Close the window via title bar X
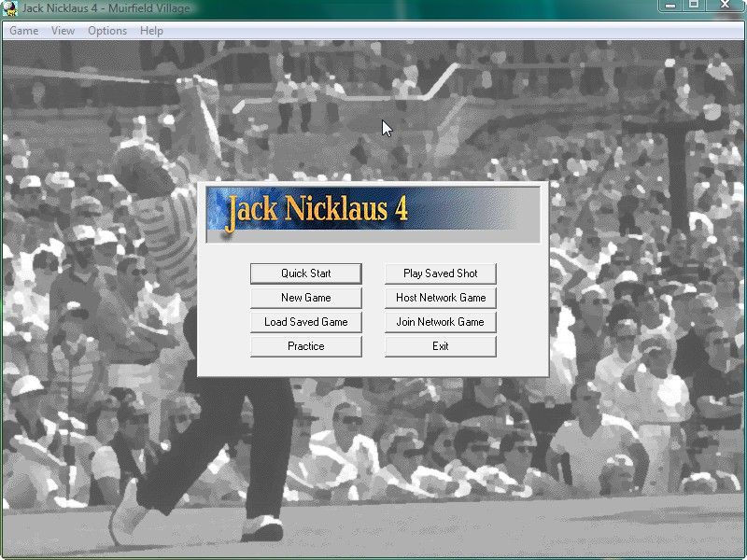Image resolution: width=747 pixels, height=560 pixels. [x=725, y=6]
